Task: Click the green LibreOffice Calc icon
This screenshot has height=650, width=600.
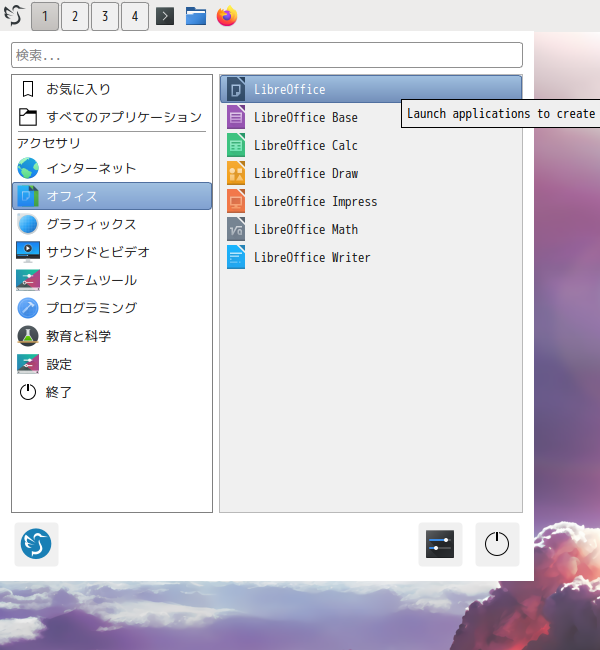Action: (236, 146)
